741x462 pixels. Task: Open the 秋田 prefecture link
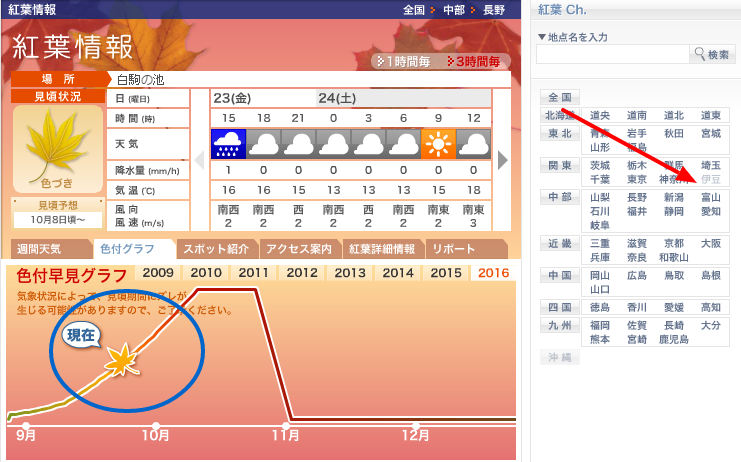tap(674, 134)
